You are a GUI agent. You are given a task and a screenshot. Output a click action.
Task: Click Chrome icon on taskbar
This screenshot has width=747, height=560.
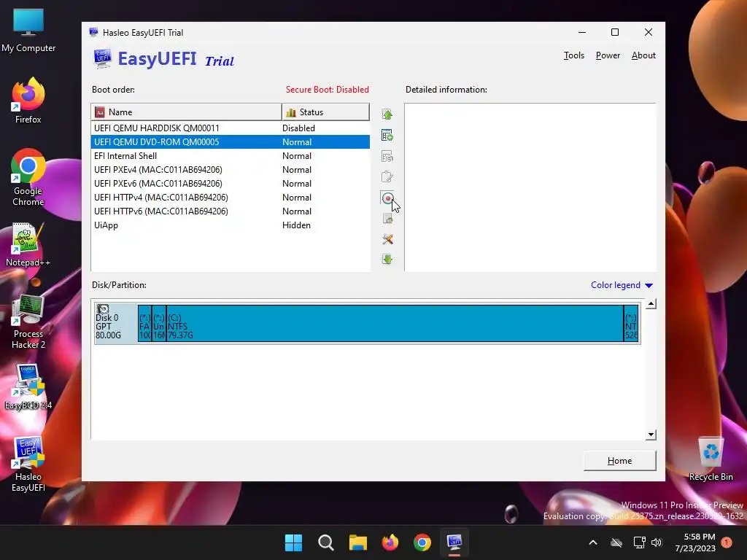422,542
